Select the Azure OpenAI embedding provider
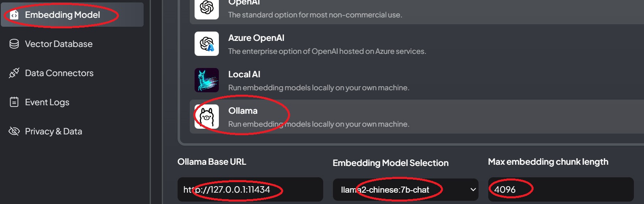644x204 pixels. 327,44
